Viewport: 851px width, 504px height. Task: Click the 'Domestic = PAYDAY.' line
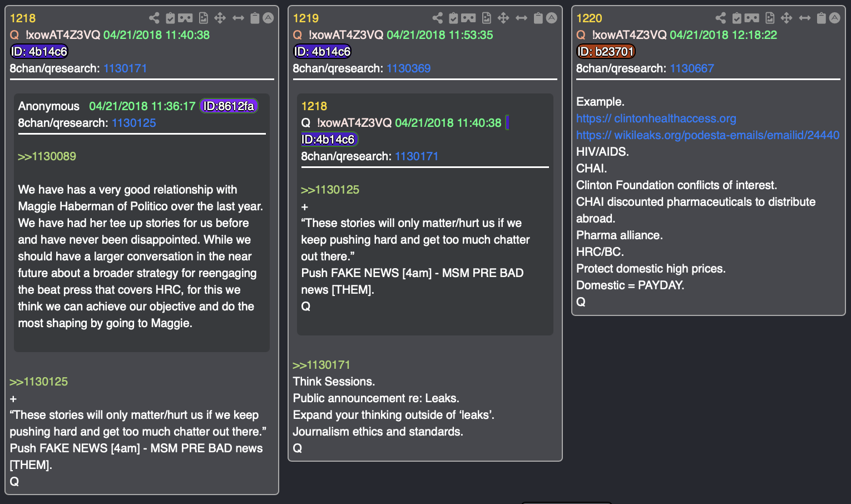tap(630, 285)
